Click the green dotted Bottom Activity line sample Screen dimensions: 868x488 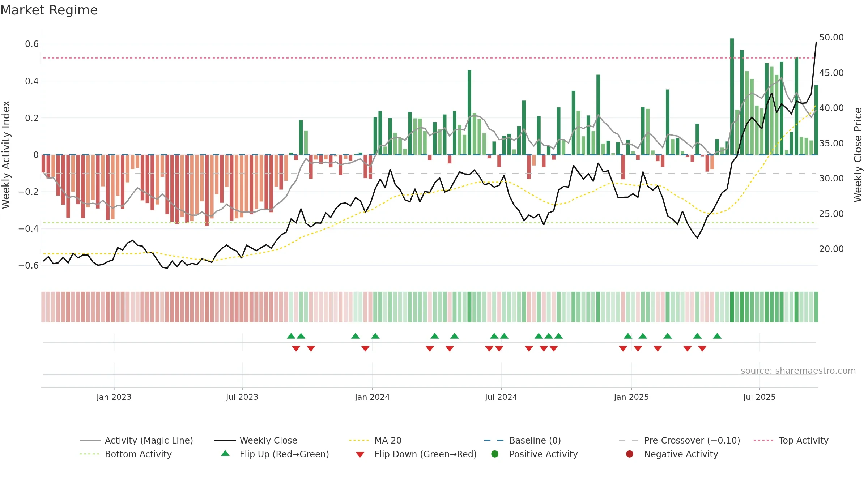coord(90,454)
